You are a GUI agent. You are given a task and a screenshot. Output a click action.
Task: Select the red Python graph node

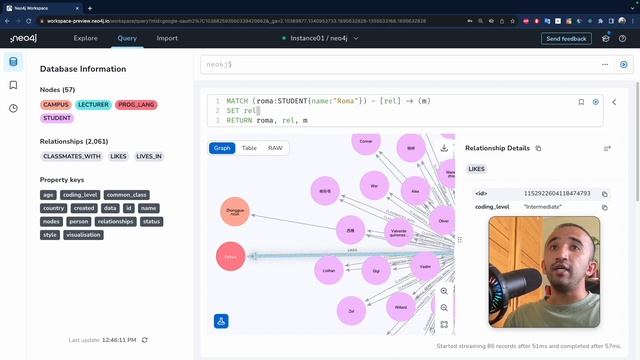(231, 256)
